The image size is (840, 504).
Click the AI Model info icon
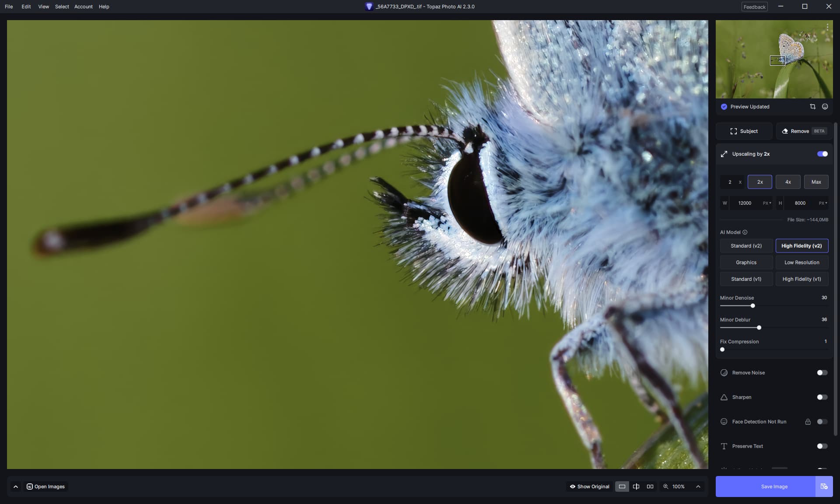(745, 232)
